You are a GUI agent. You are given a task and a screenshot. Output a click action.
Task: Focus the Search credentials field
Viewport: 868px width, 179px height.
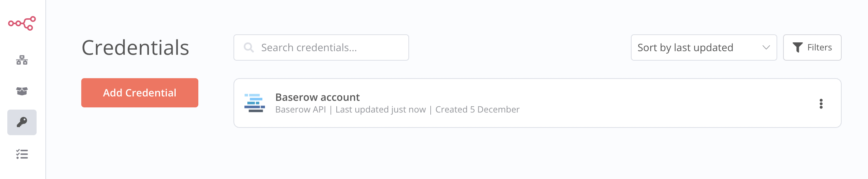pos(329,47)
